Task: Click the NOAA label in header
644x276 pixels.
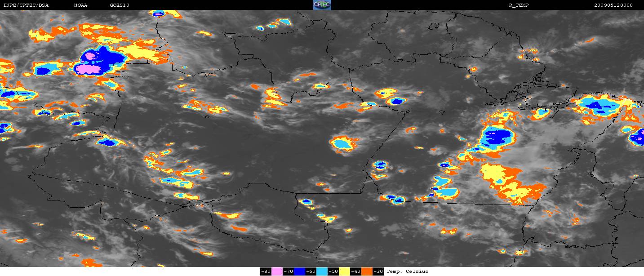Action: [80, 5]
